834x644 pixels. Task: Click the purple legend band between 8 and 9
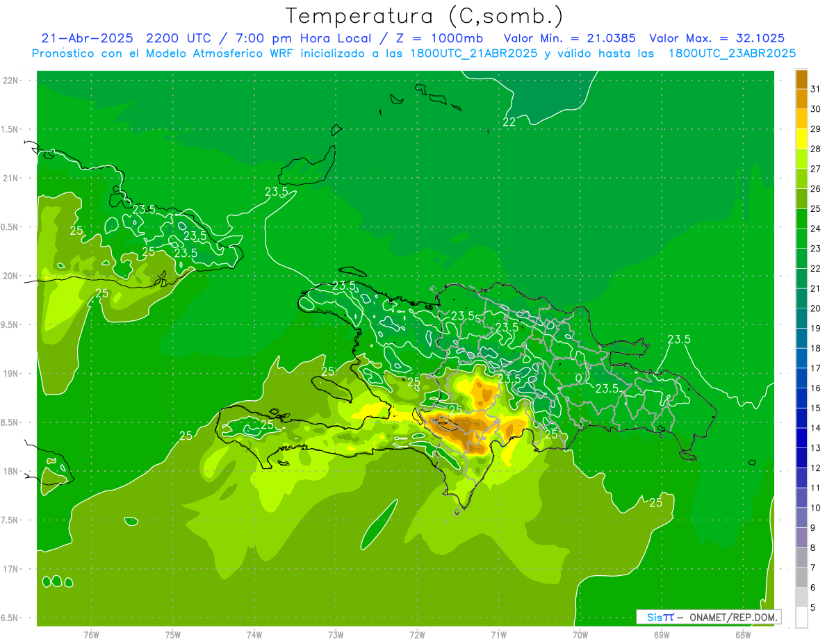tap(801, 538)
